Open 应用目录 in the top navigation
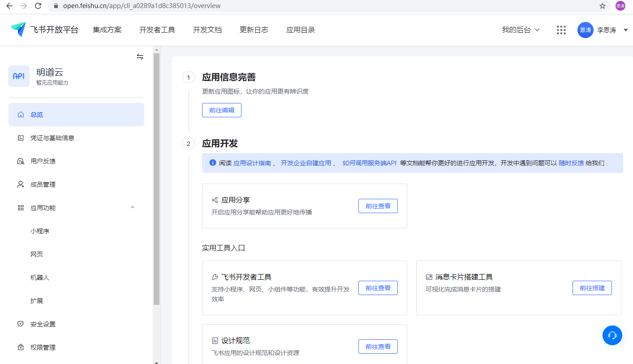The image size is (633, 364). [x=301, y=30]
